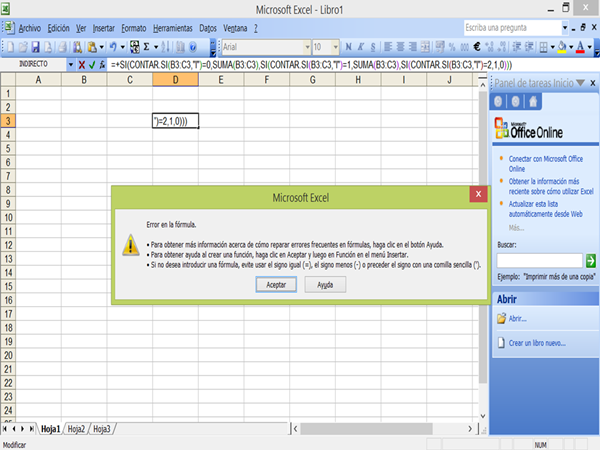Screen dimensions: 600x450
Task: Open the task pane title dropdown triangle
Action: click(580, 83)
